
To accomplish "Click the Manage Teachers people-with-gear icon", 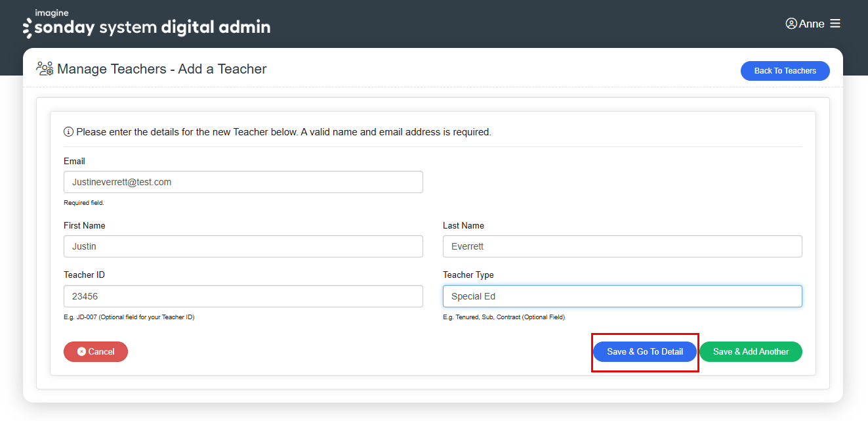I will (x=44, y=68).
